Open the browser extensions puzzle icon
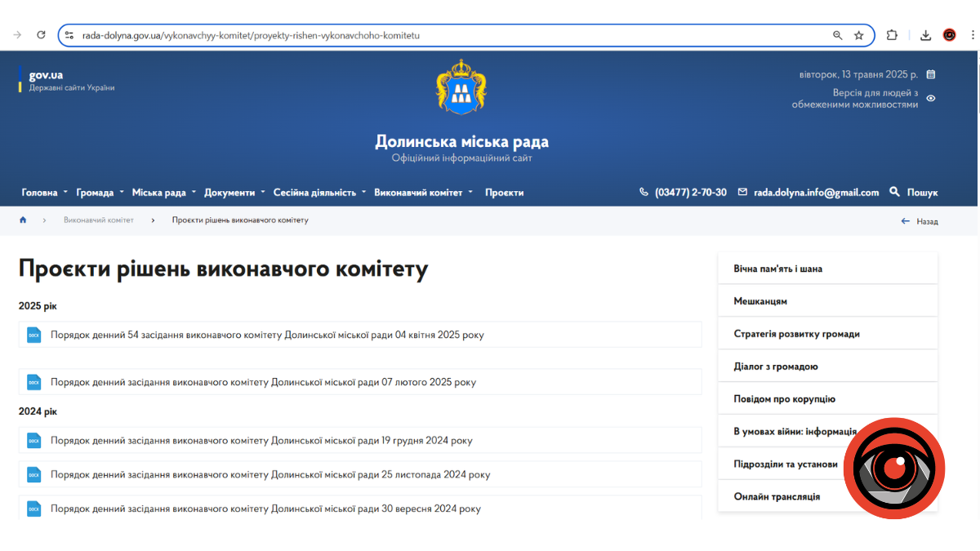Screen dimensions: 980x551 [892, 35]
